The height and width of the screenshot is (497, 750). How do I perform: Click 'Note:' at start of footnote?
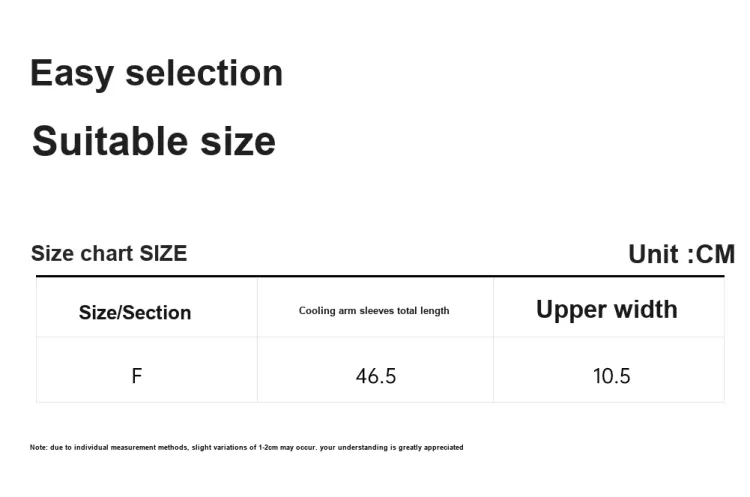tap(39, 448)
